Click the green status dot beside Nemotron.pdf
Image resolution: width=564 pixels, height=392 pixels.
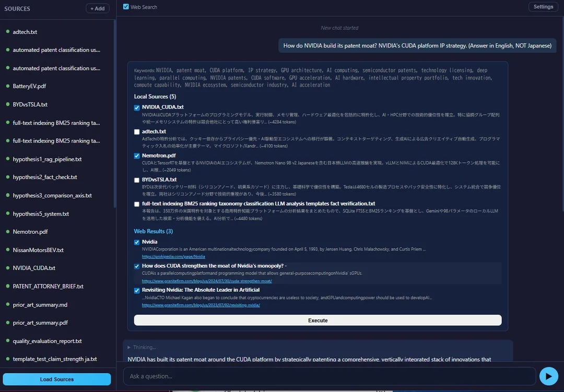[x=7, y=232]
